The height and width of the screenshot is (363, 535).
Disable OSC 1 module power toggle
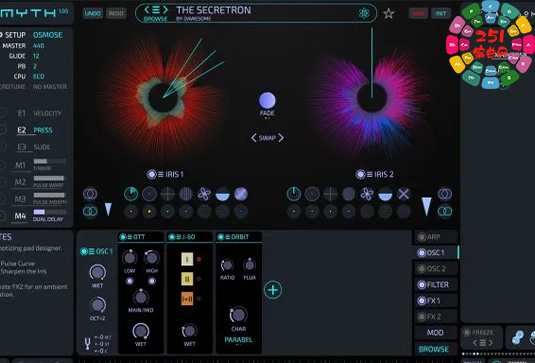coord(84,251)
